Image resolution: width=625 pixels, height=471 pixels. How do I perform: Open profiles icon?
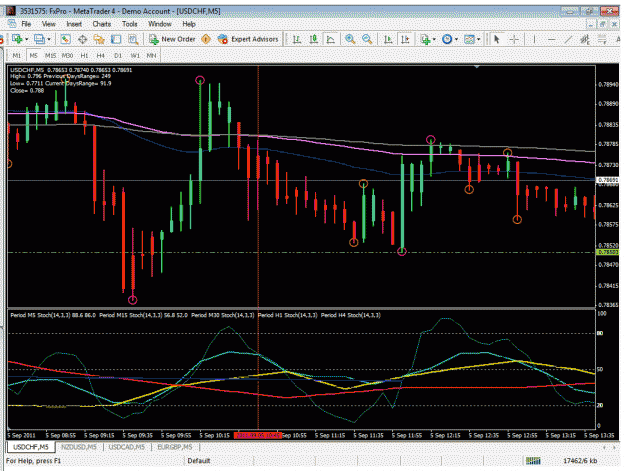pos(39,39)
